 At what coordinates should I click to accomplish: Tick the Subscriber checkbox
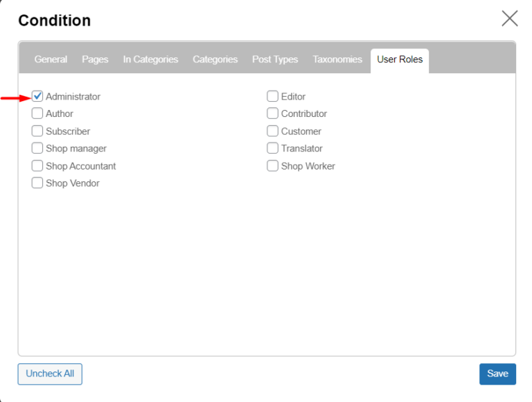pos(37,131)
